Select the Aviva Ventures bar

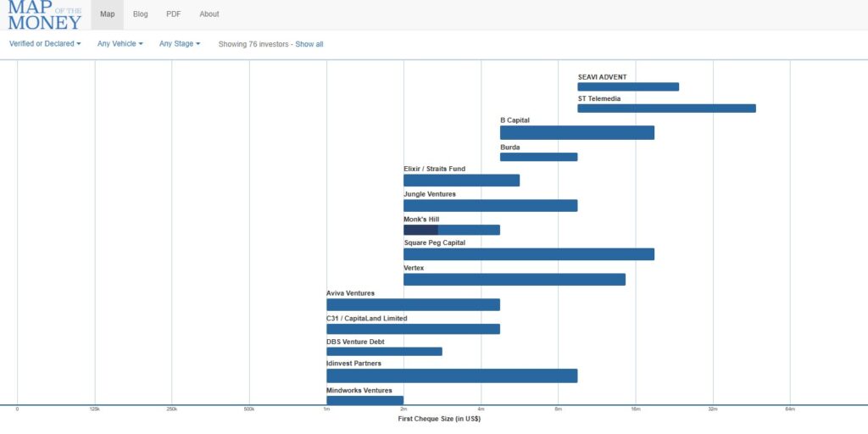(413, 305)
